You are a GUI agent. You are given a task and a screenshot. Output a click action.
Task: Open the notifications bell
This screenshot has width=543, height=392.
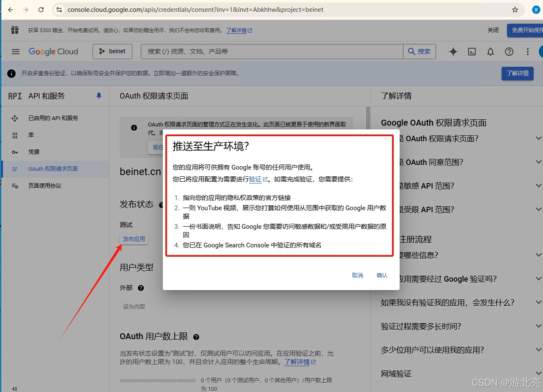click(491, 52)
